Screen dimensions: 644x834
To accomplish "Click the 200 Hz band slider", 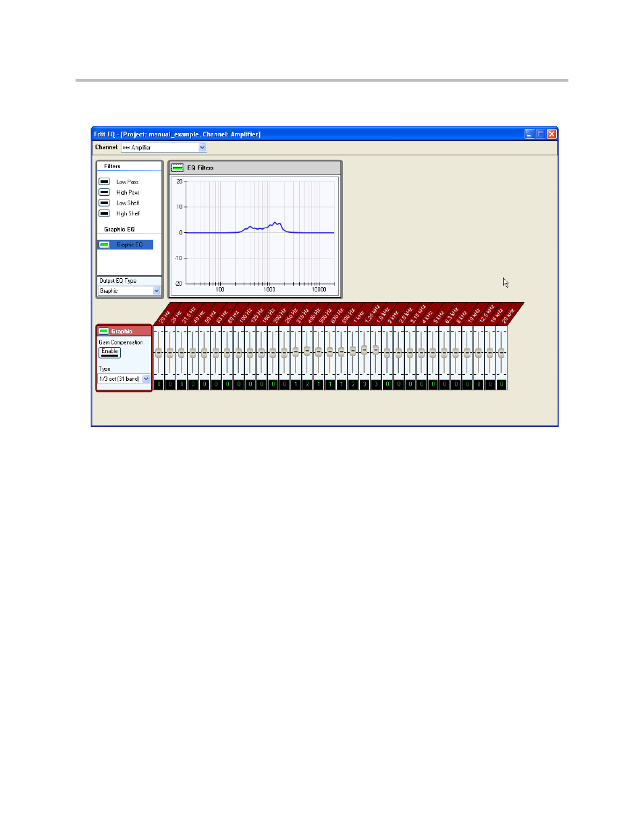I will [273, 353].
